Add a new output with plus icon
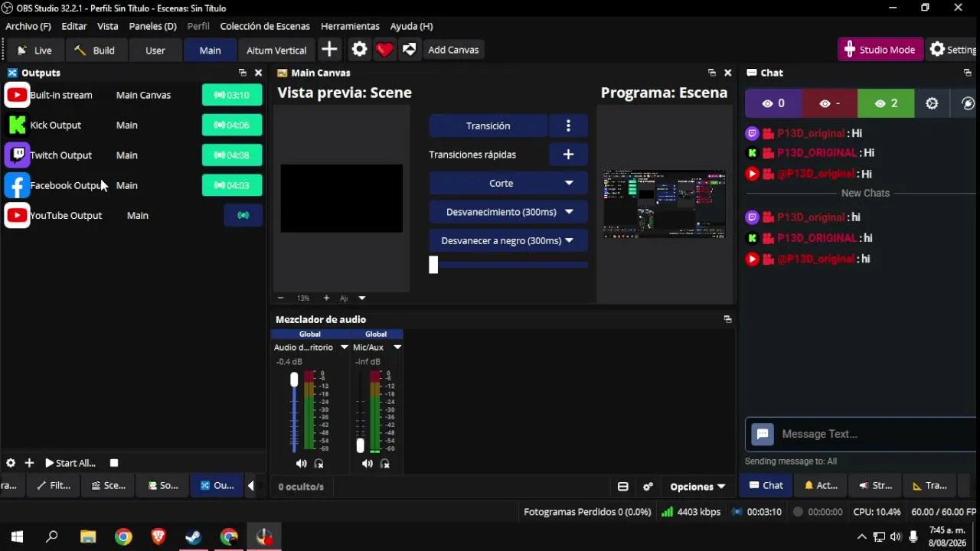The width and height of the screenshot is (980, 551). pyautogui.click(x=29, y=463)
